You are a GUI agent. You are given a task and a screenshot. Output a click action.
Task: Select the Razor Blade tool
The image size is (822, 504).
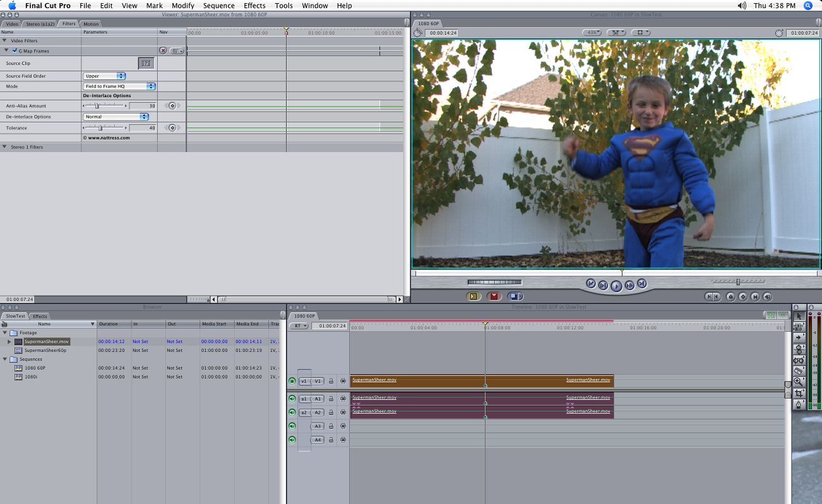click(x=799, y=370)
